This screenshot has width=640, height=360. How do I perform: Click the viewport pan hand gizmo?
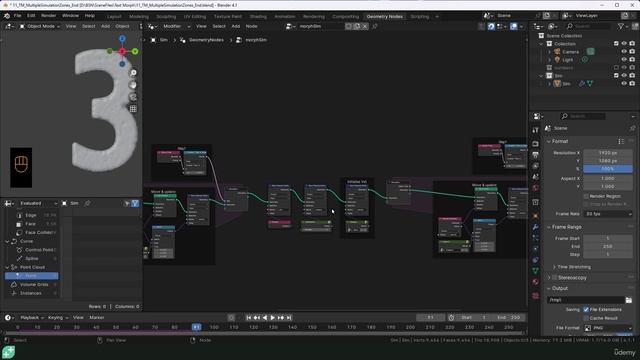pos(133,85)
